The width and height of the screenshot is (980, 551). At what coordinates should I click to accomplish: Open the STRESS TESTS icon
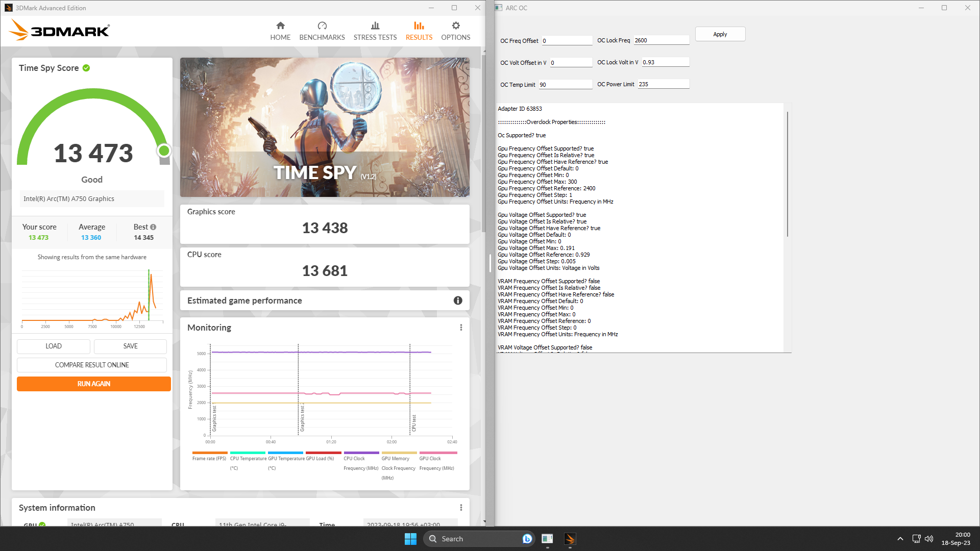pos(375,26)
